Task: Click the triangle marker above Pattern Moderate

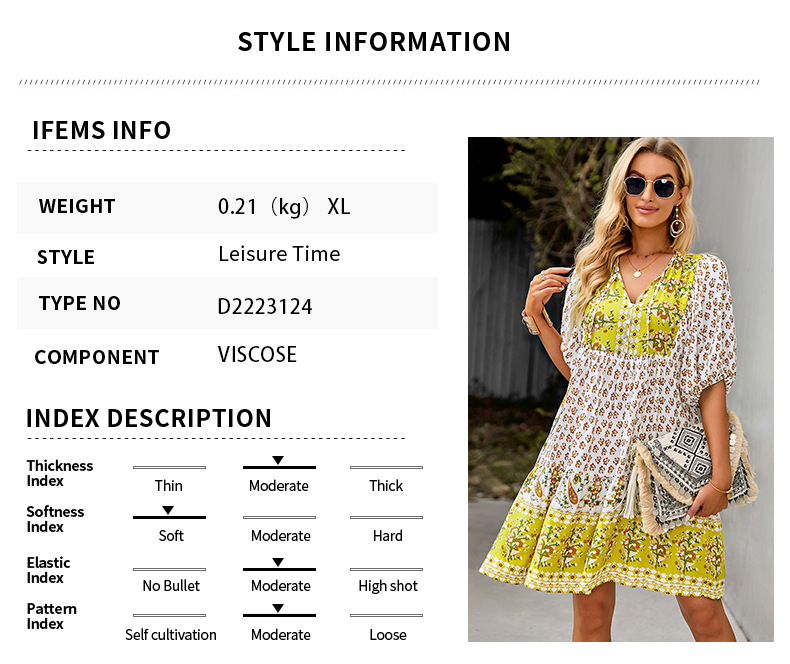Action: pyautogui.click(x=278, y=608)
